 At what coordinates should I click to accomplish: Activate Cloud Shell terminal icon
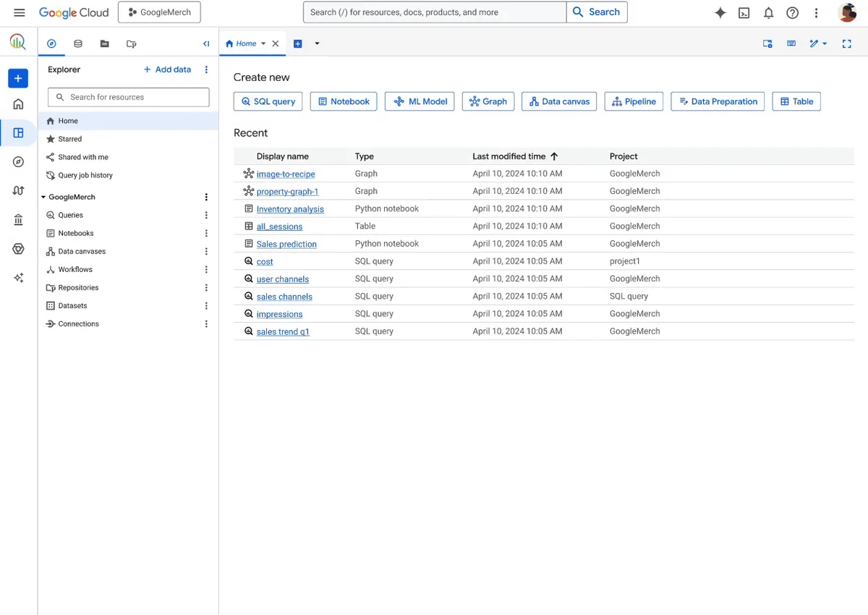pyautogui.click(x=744, y=12)
